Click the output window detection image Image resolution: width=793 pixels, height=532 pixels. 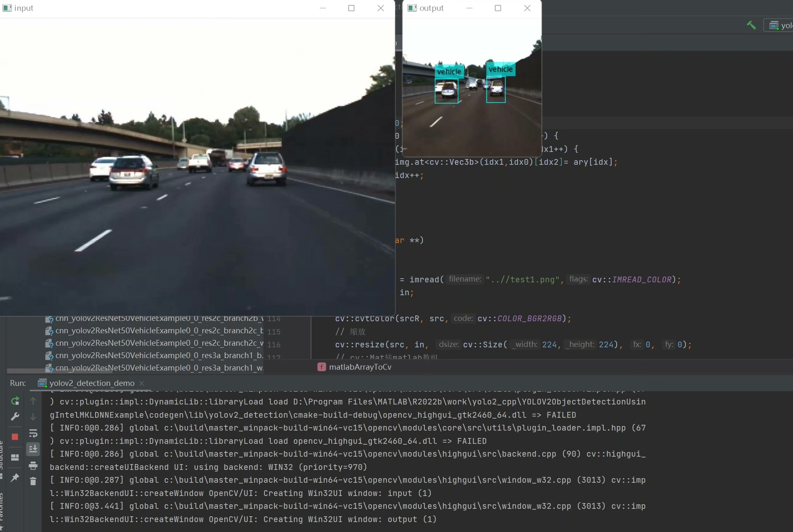472,87
